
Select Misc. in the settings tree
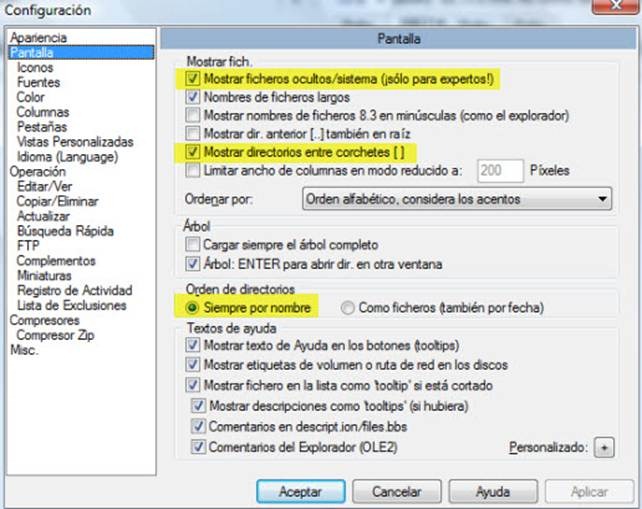pos(24,350)
